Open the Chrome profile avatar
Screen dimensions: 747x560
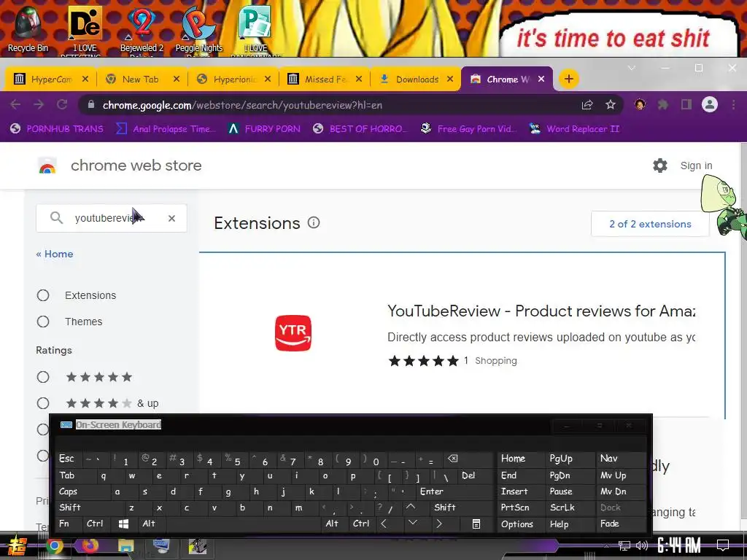[x=709, y=105]
